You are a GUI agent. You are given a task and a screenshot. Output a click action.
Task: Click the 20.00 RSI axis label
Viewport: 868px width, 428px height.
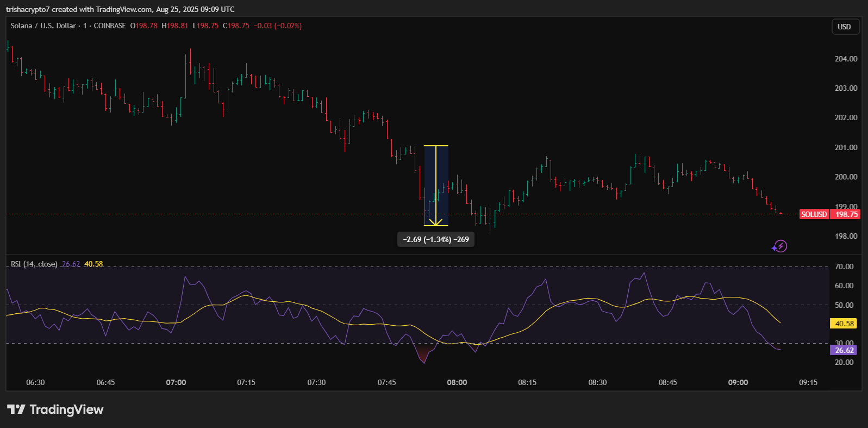pos(844,362)
